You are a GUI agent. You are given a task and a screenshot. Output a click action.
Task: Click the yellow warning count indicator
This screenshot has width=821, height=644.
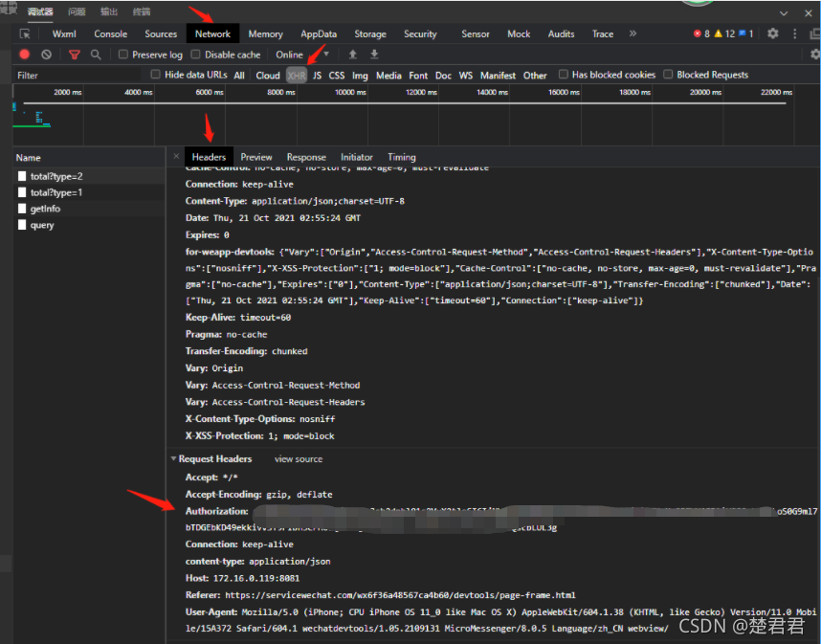pyautogui.click(x=724, y=33)
